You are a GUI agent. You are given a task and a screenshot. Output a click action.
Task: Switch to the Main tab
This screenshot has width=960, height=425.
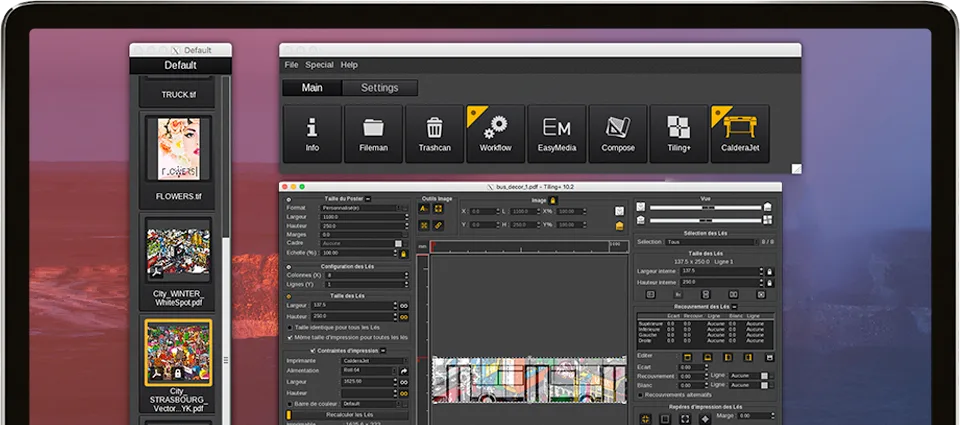[312, 88]
